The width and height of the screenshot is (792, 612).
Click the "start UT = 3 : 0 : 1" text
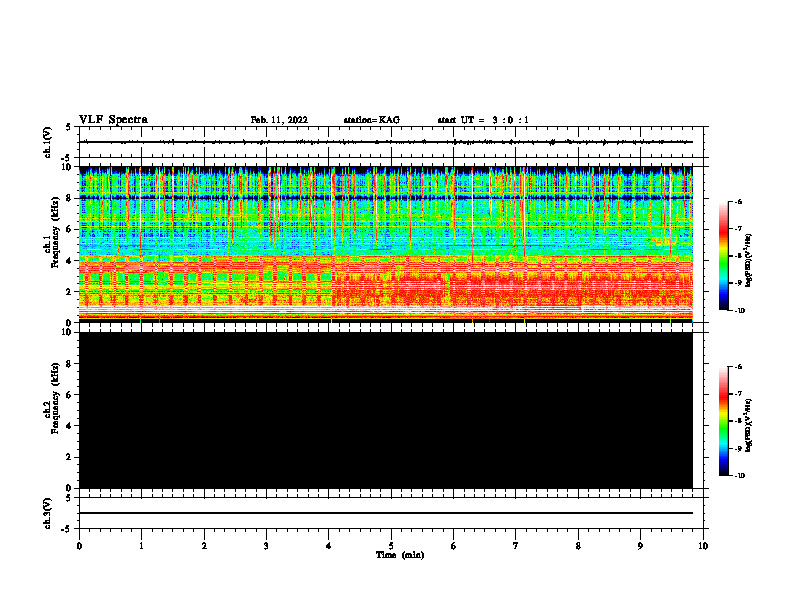pos(483,120)
